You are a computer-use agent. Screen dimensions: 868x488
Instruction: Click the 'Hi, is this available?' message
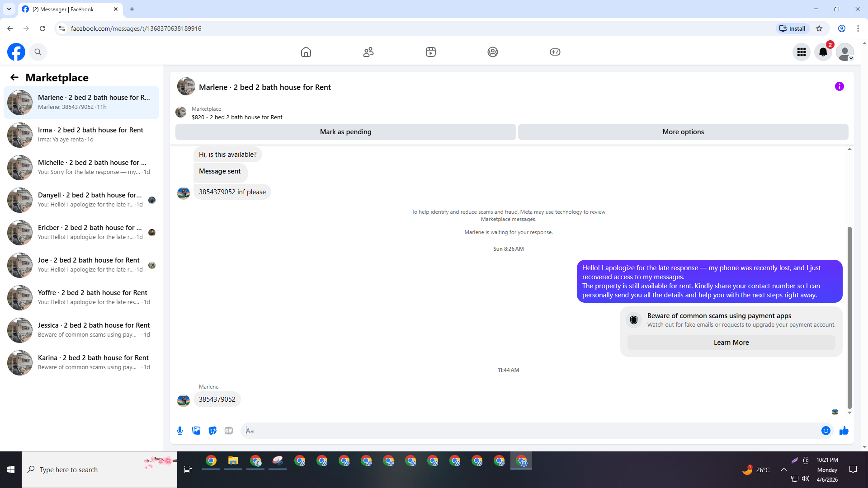[x=227, y=155]
